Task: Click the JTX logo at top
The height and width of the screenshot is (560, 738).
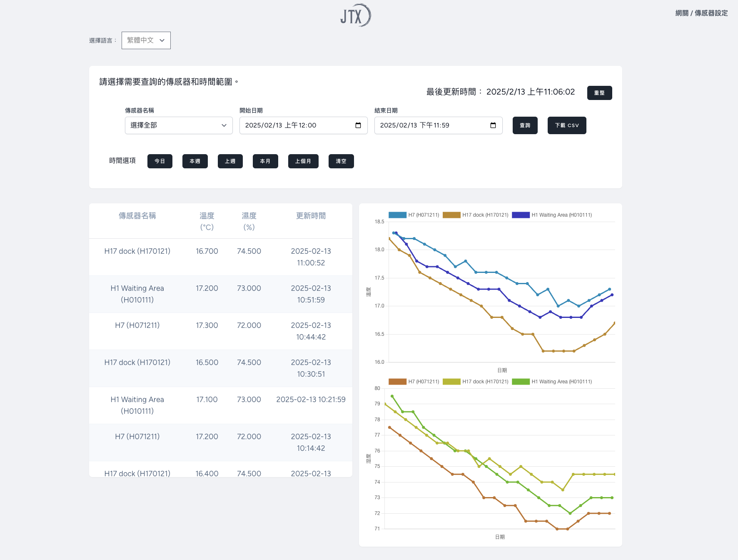Action: point(355,15)
